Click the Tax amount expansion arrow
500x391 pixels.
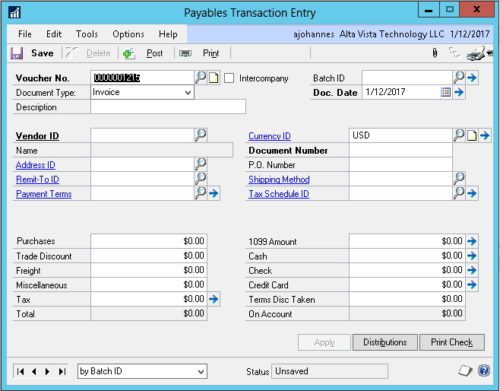(x=214, y=299)
